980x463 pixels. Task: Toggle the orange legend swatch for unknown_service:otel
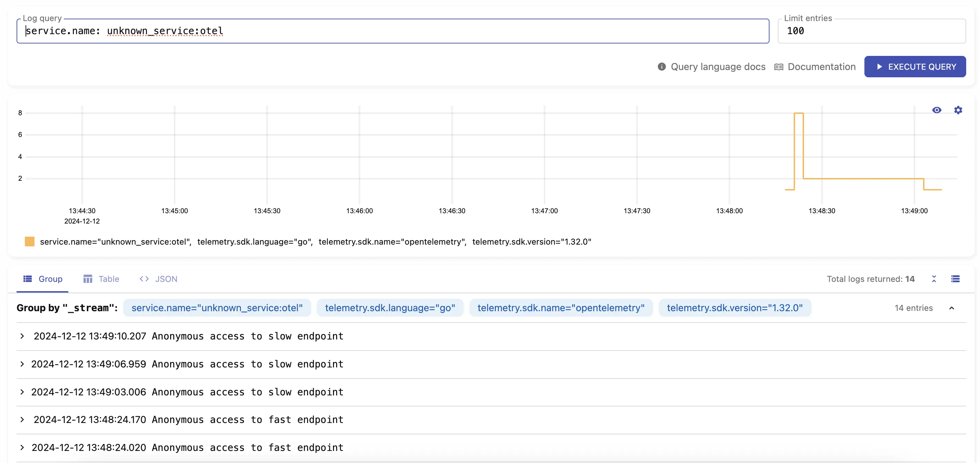[x=30, y=242]
